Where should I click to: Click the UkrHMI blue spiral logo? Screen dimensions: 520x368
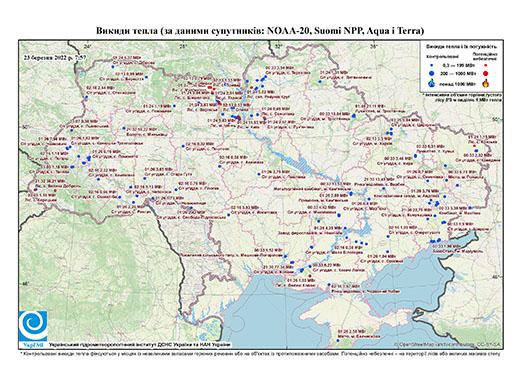tap(33, 326)
